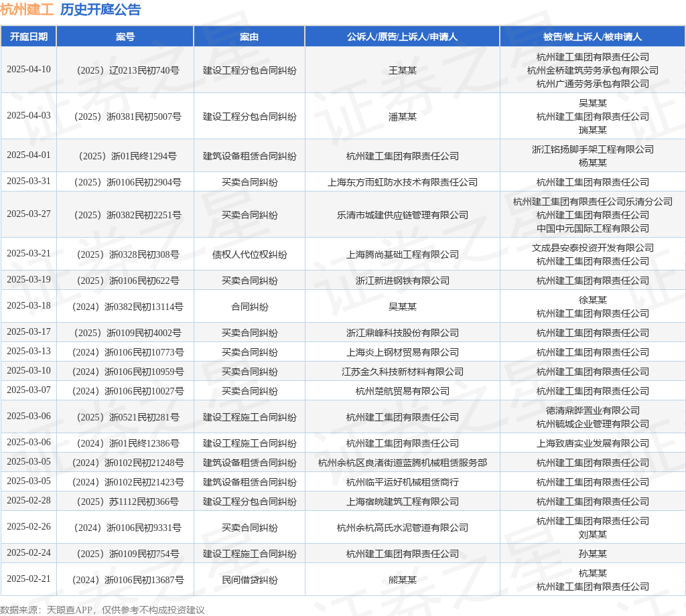Image resolution: width=686 pixels, height=616 pixels.
Task: Click plaintiff 上海腾尚基础工程有限公司
Action: [403, 254]
